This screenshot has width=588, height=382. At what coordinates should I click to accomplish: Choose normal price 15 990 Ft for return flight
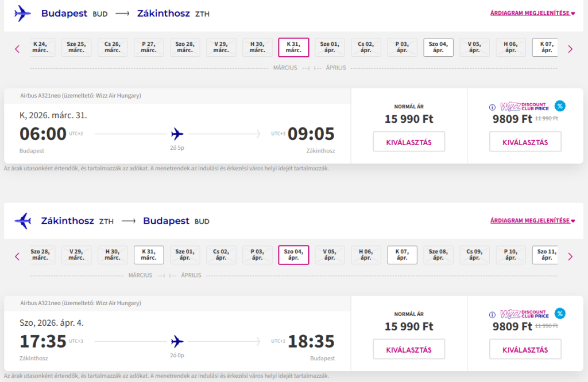click(409, 349)
